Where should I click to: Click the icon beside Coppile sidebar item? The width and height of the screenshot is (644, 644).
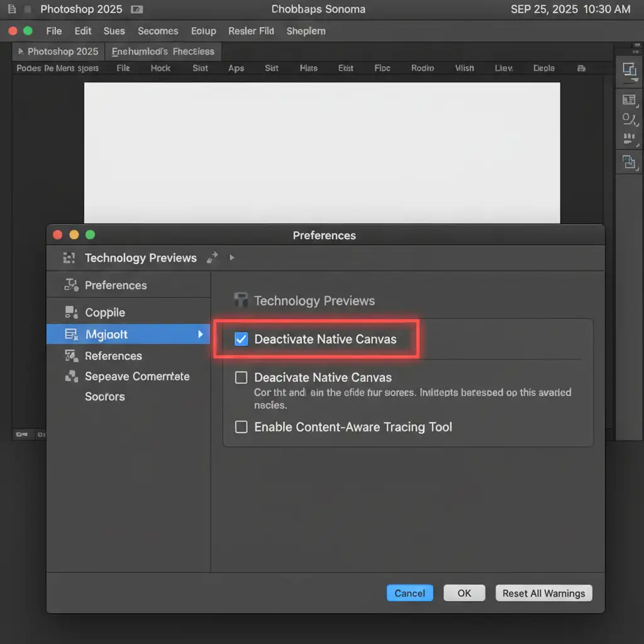coord(71,313)
